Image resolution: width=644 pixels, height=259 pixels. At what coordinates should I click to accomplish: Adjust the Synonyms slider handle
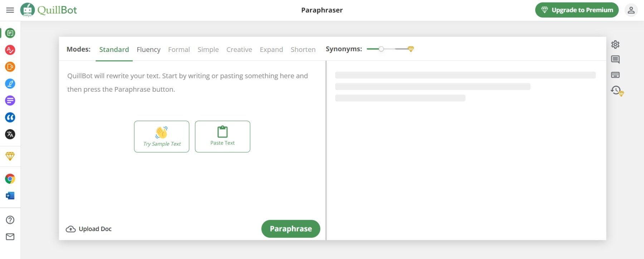pos(381,49)
